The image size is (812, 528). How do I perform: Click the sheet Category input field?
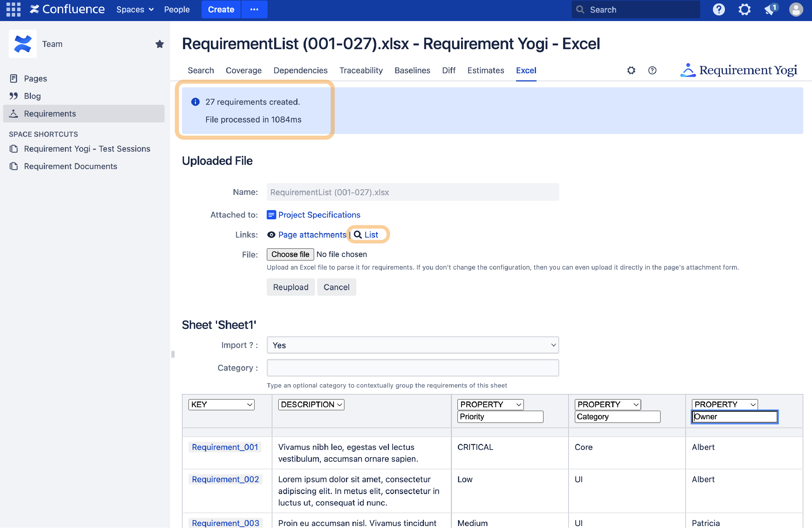click(412, 368)
